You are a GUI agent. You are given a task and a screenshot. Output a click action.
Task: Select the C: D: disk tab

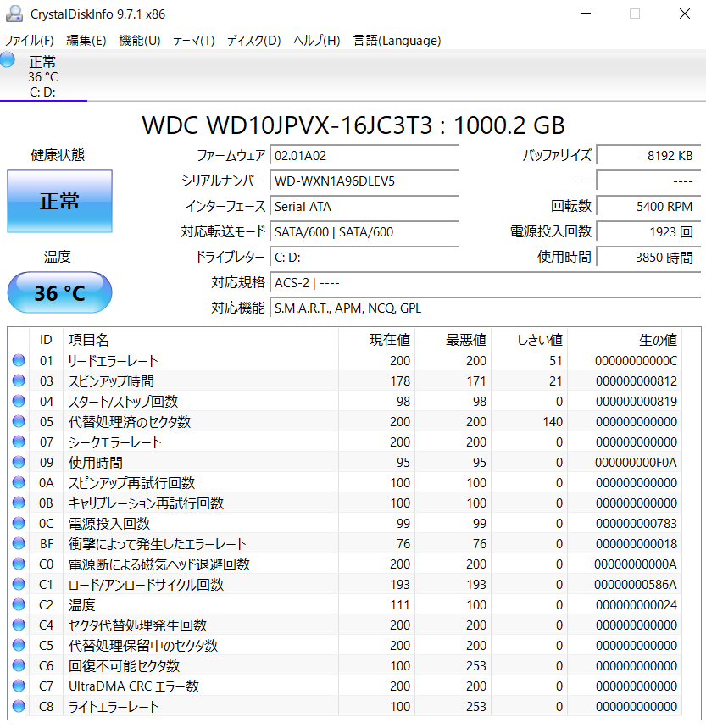pos(42,78)
